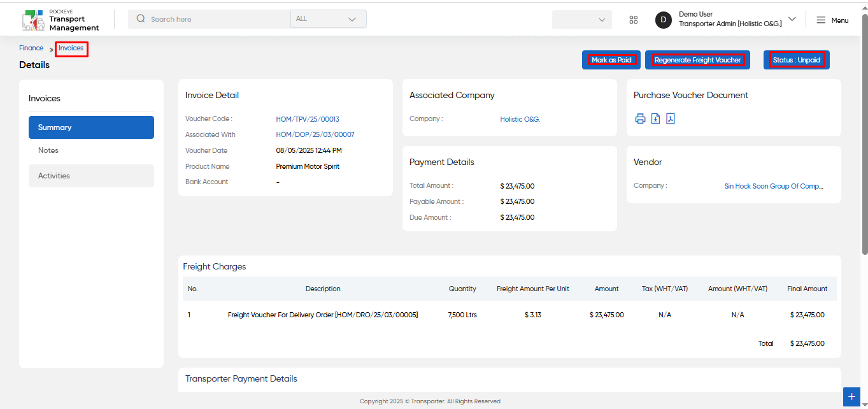Open the apps grid icon

click(x=633, y=20)
